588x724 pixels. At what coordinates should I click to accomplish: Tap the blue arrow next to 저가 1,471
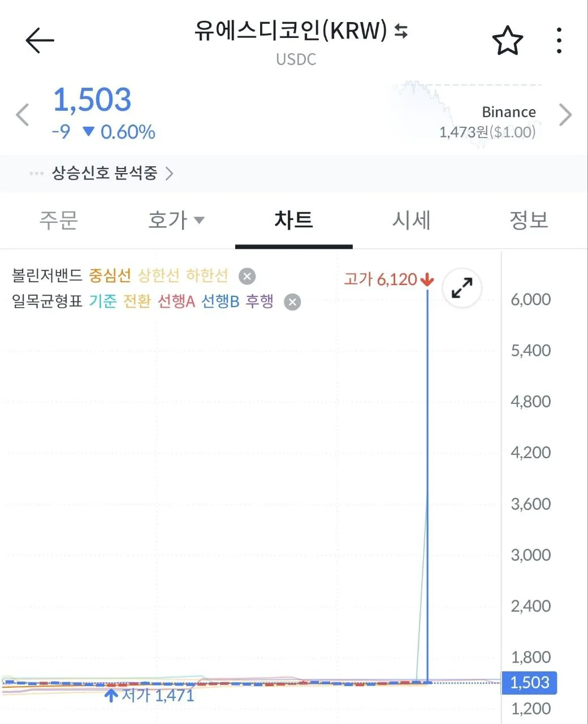click(x=111, y=695)
